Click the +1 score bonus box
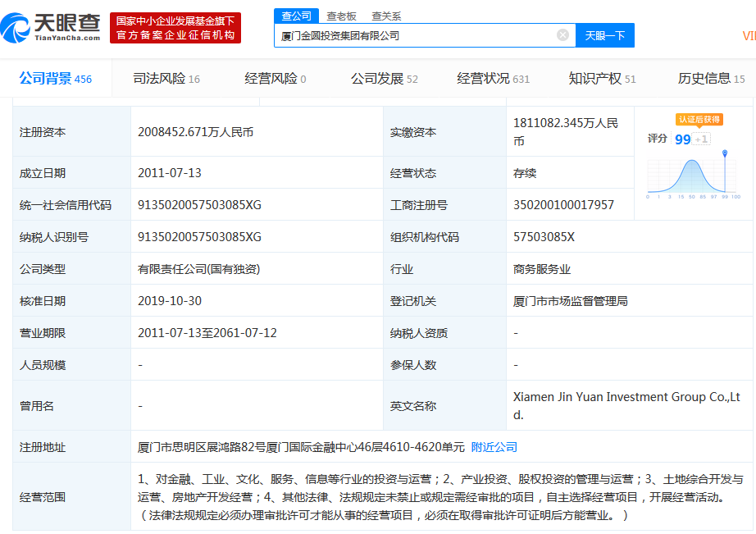 [x=702, y=139]
